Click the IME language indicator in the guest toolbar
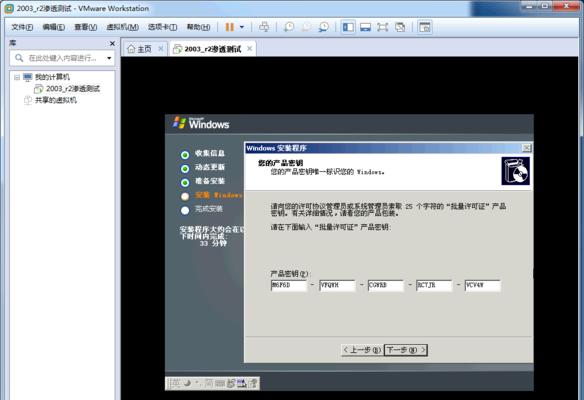 [x=176, y=383]
